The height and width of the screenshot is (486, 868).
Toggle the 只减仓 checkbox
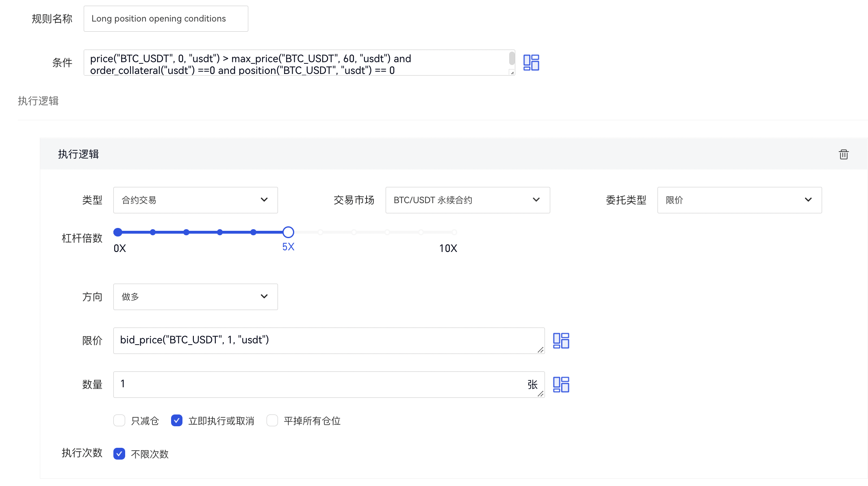point(119,421)
